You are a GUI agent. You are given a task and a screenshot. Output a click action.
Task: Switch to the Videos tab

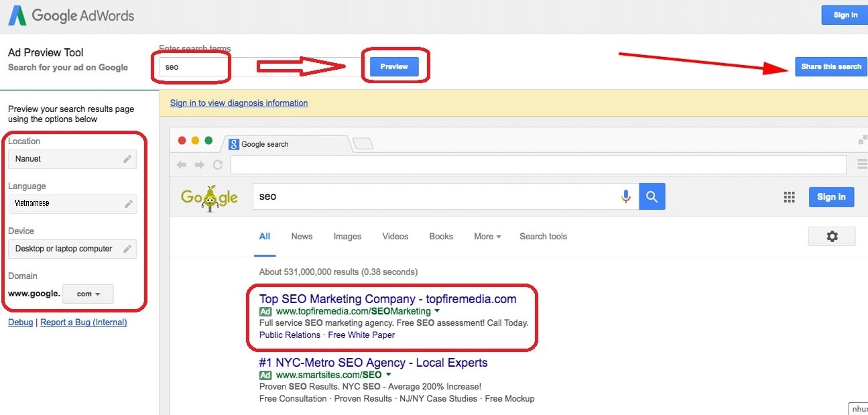coord(395,237)
